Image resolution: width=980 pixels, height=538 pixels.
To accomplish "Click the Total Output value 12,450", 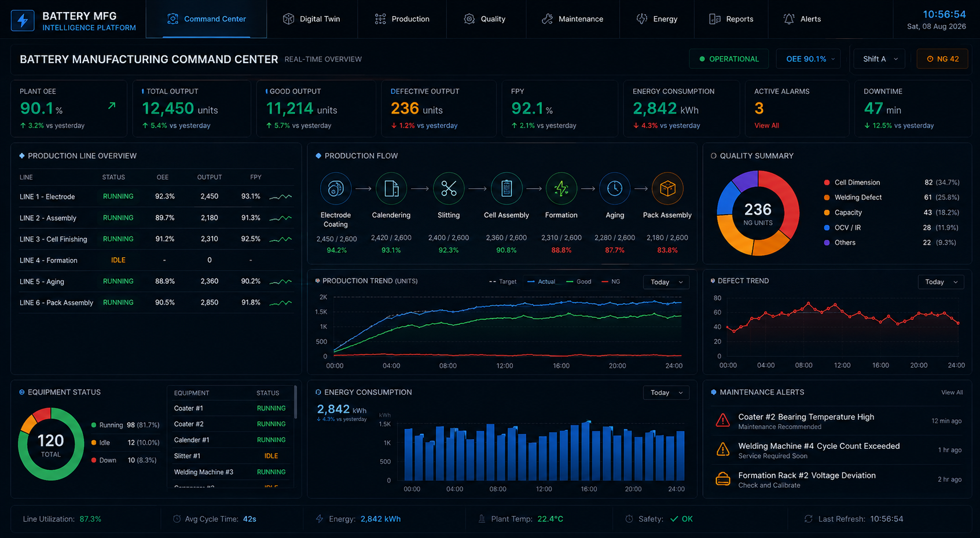I will click(168, 108).
